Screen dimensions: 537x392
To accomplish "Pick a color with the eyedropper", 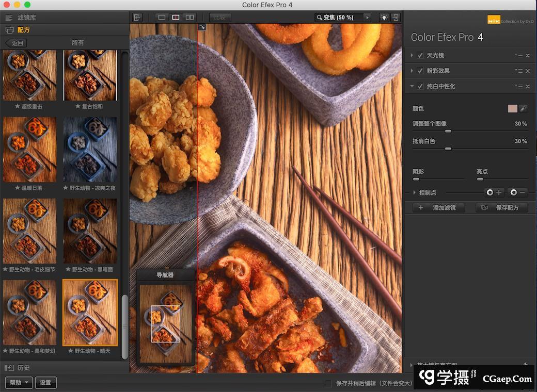I will (x=523, y=109).
